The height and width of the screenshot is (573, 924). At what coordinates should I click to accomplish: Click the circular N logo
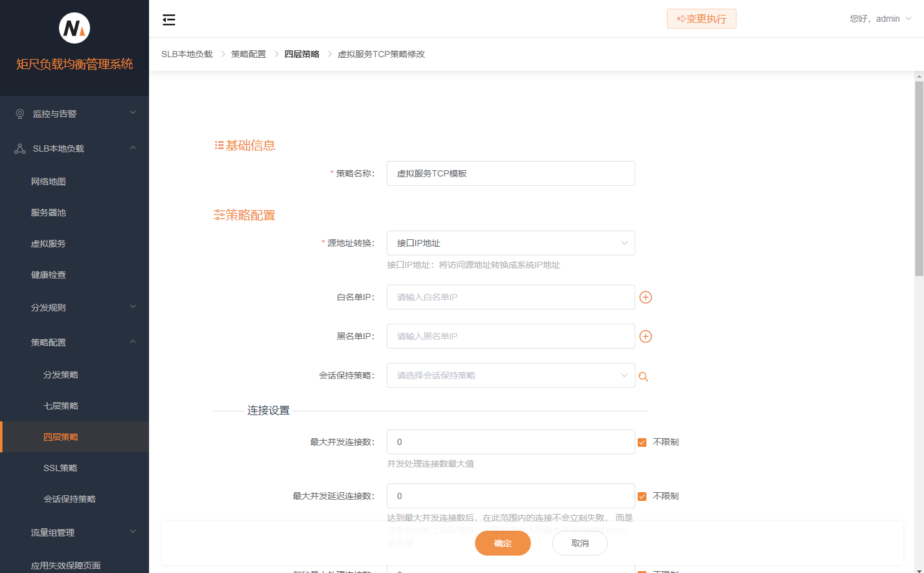74,27
